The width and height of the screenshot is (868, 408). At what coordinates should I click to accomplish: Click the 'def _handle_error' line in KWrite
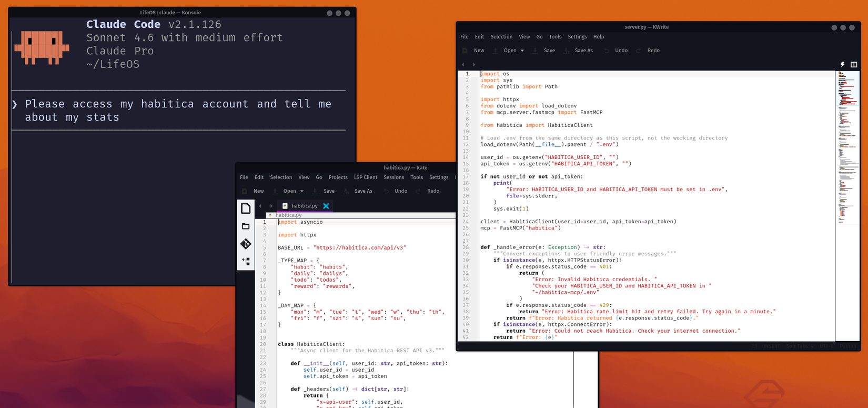tap(543, 247)
